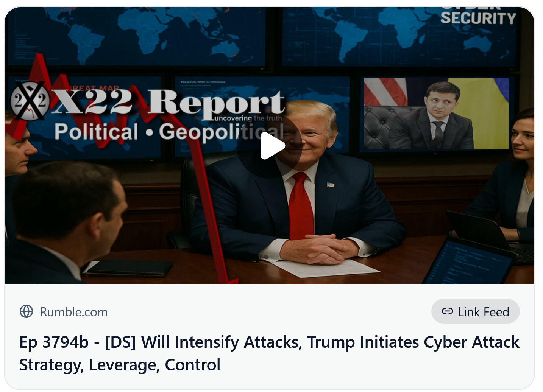Click the X22 Report title text in thumbnail
The height and width of the screenshot is (392, 543).
pos(168,102)
